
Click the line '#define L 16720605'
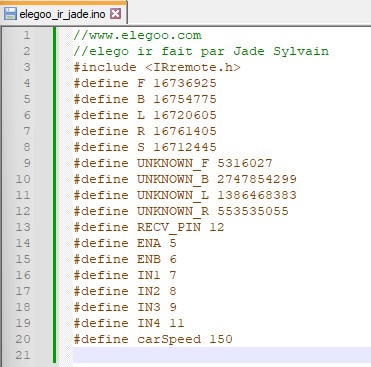[x=145, y=115]
